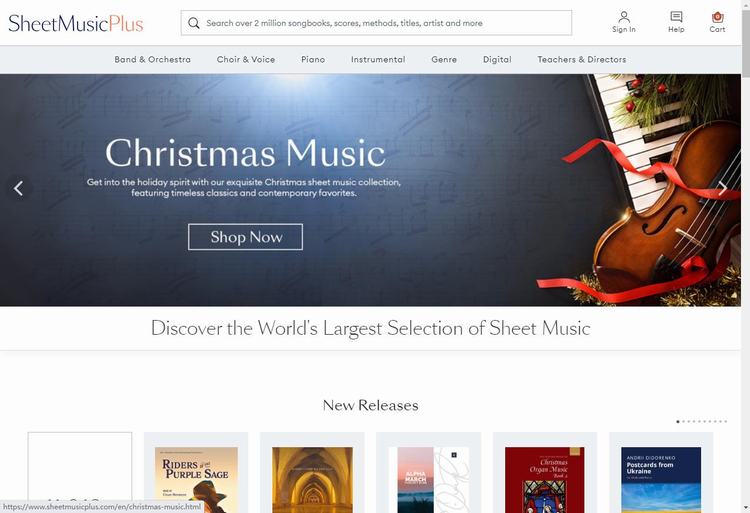Open the shopping Cart icon
The image size is (750, 513).
[x=717, y=17]
